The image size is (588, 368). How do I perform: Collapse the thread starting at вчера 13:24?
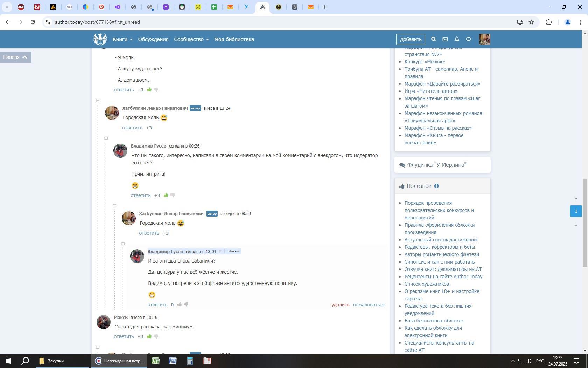[x=98, y=101]
